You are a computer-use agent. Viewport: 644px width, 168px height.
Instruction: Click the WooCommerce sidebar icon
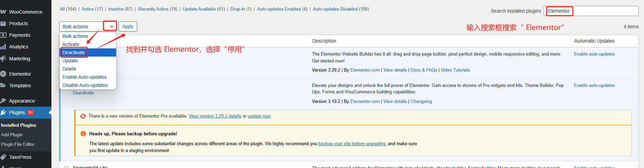[x=3, y=12]
